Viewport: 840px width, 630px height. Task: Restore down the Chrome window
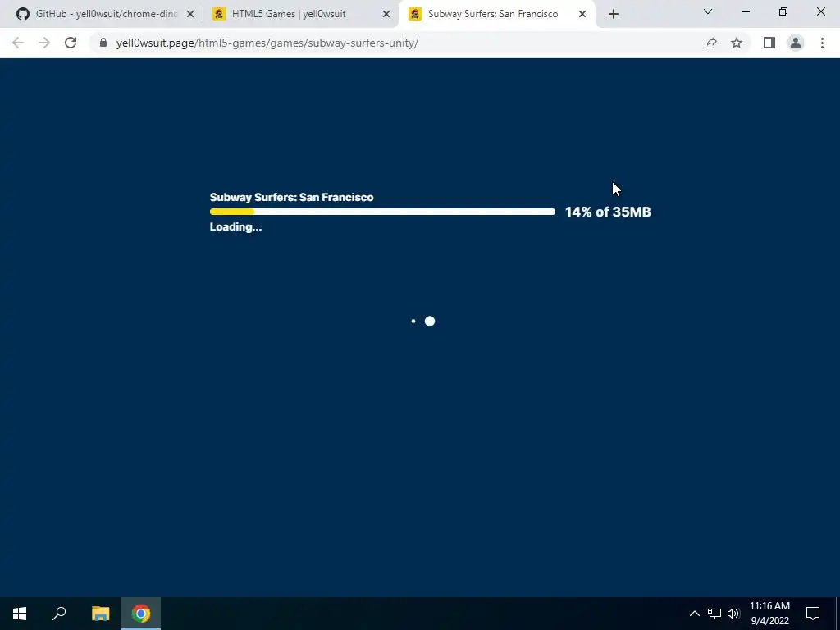click(783, 11)
